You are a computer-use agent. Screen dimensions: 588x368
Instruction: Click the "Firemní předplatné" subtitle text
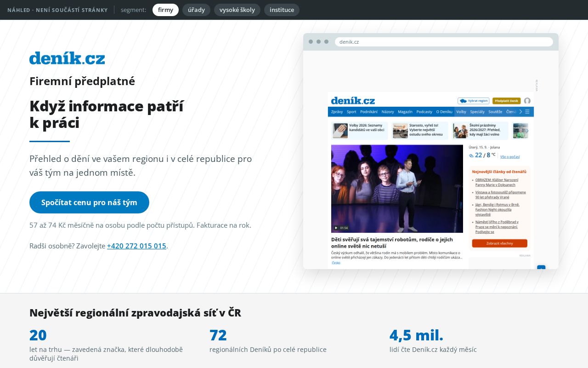click(82, 81)
